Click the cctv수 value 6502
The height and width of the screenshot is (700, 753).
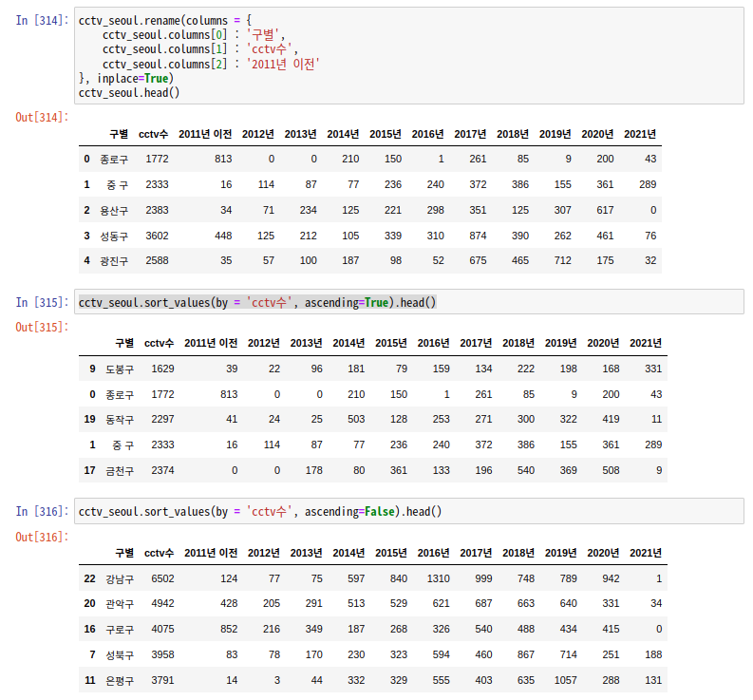(162, 579)
